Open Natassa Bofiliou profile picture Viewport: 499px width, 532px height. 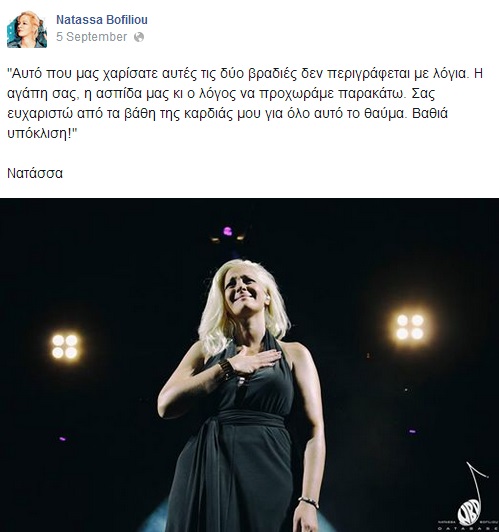27,30
